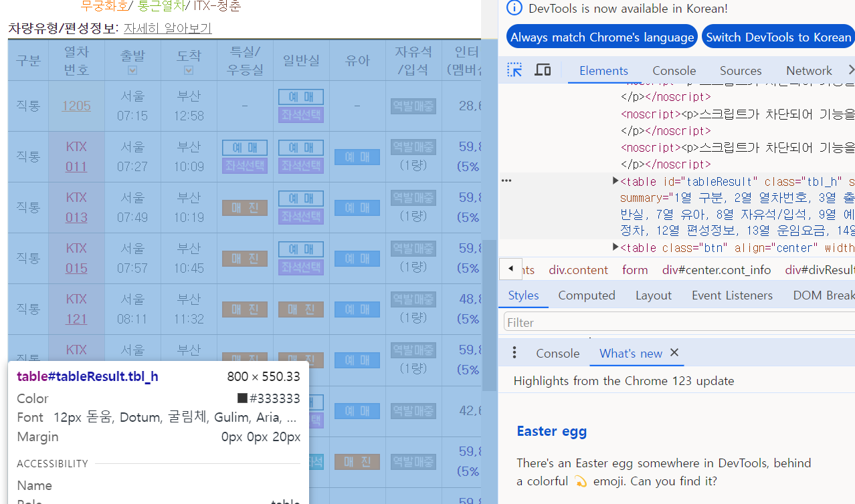Open the Network tab
The height and width of the screenshot is (504, 855).
pos(809,70)
